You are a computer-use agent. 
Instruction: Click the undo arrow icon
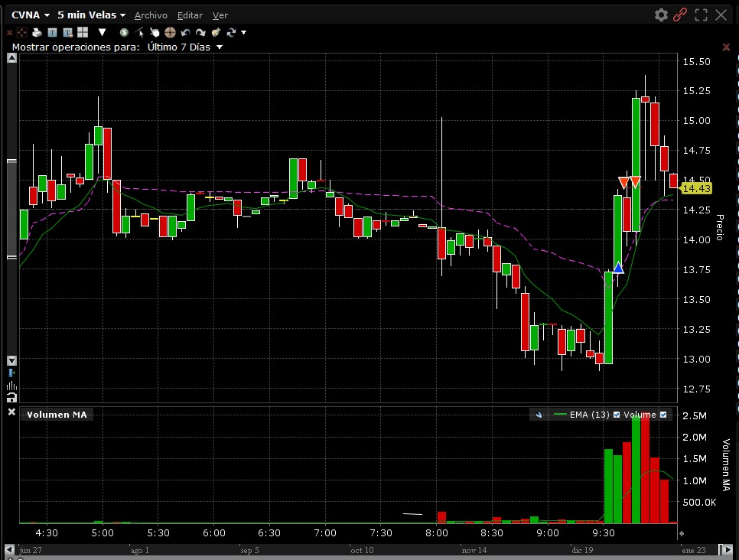tap(186, 33)
